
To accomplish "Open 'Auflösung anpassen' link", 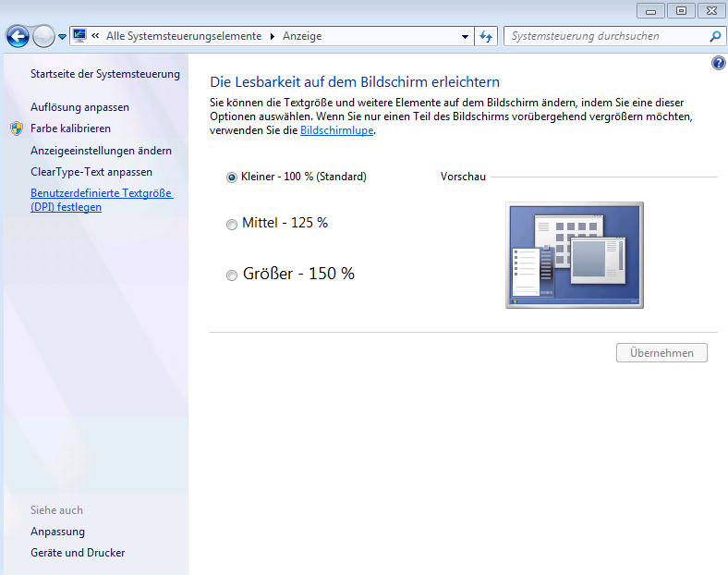I will coord(79,107).
